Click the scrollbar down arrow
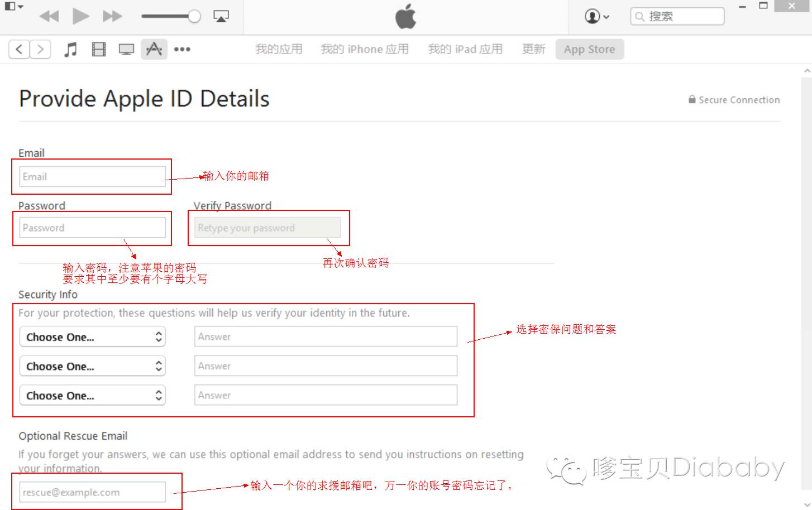Screen dimensions: 812x510 click(807, 505)
